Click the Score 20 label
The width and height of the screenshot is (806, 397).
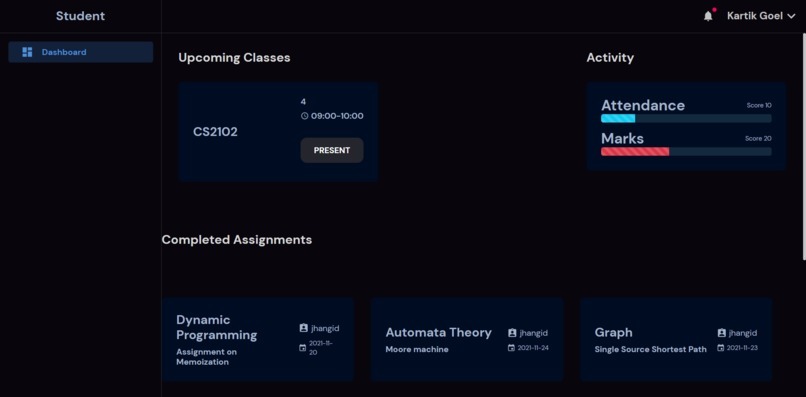click(x=758, y=139)
